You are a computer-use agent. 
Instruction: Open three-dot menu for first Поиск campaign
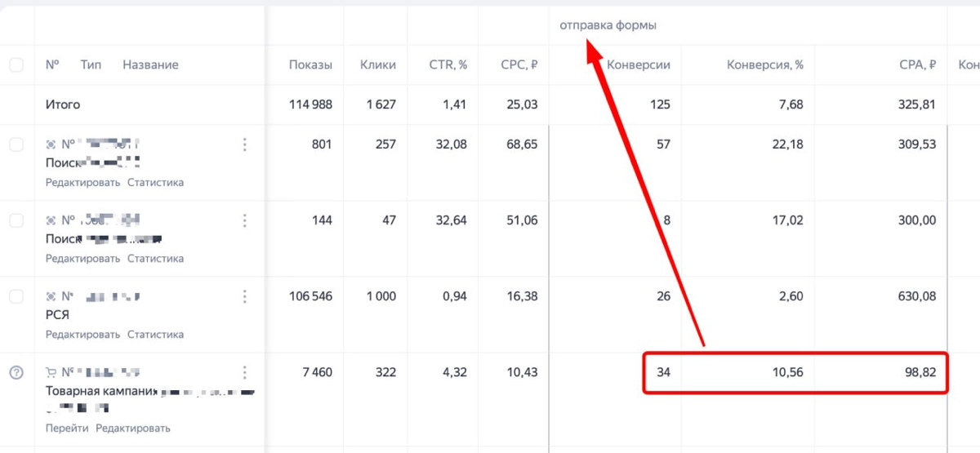(244, 144)
